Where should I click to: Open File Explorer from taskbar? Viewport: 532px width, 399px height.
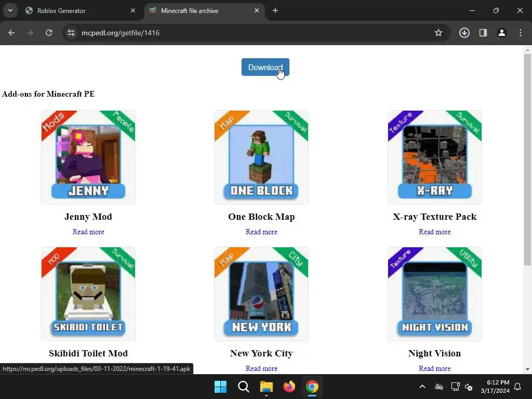(267, 387)
